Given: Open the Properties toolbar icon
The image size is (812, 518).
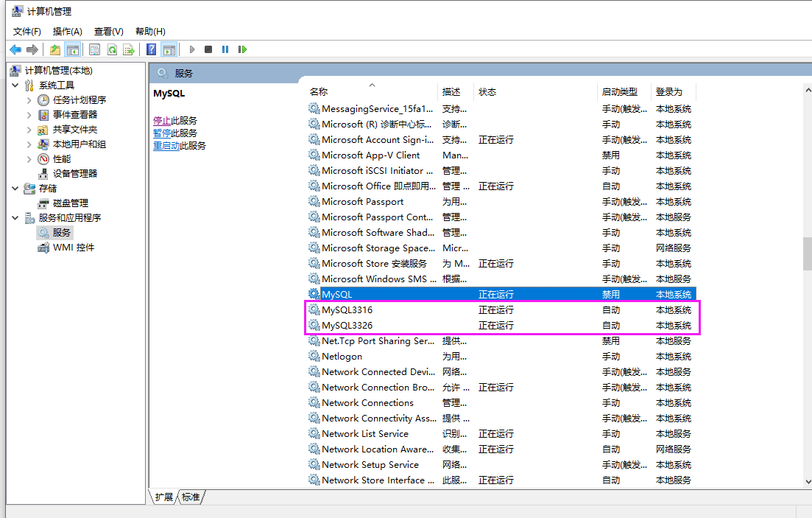Looking at the screenshot, I should tap(94, 50).
